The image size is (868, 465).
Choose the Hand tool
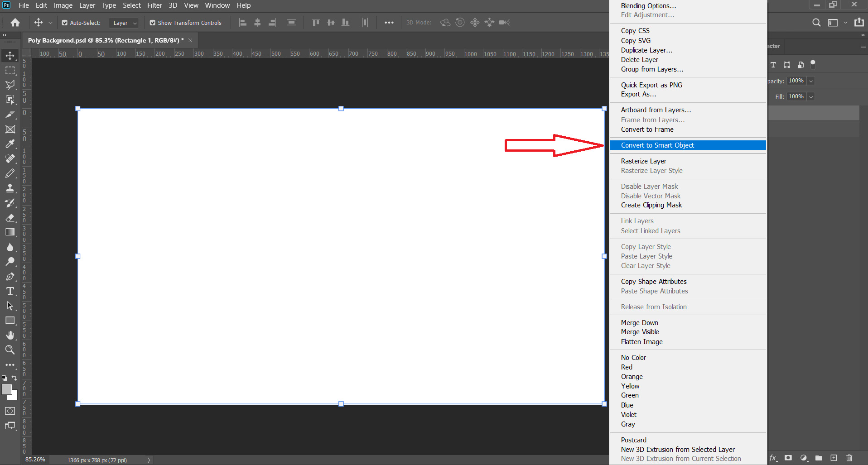(x=10, y=335)
